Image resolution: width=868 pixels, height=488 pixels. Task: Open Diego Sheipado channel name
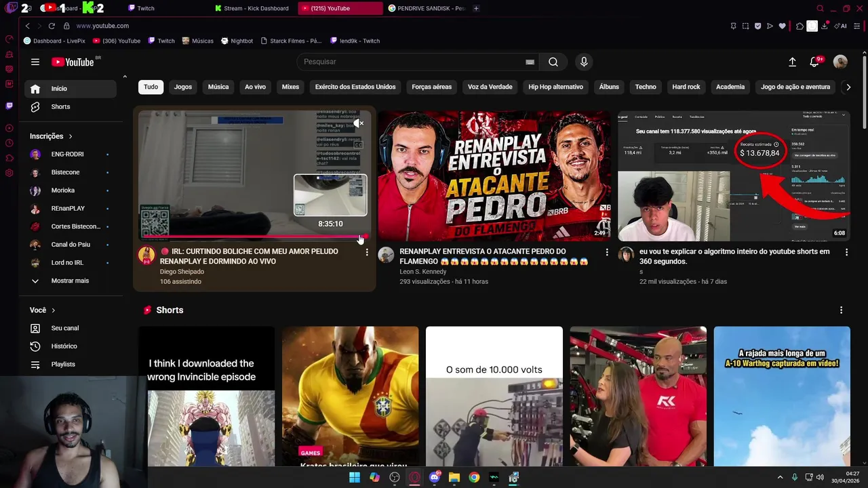click(x=182, y=272)
